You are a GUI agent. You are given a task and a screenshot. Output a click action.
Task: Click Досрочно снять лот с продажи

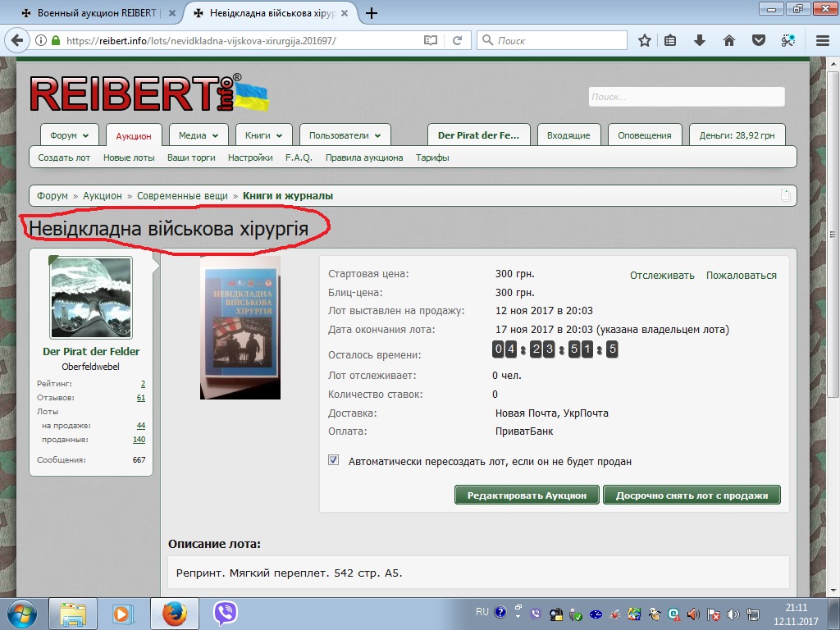pyautogui.click(x=692, y=495)
